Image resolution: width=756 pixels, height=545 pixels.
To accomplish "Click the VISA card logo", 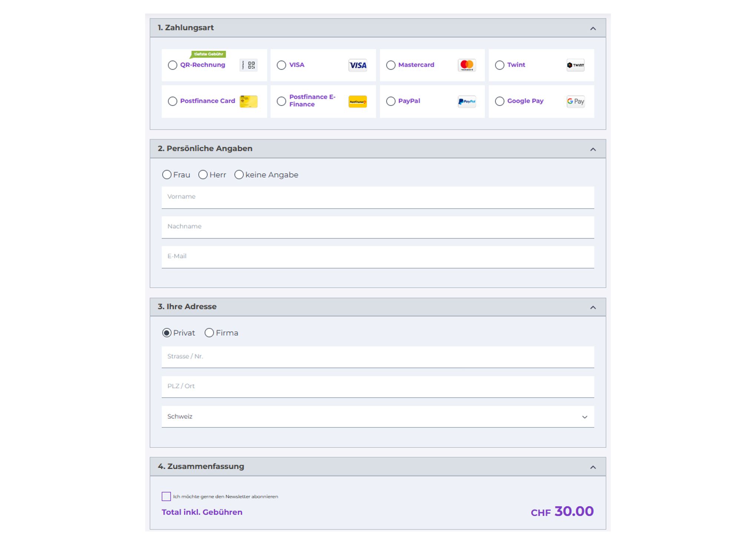I will pos(358,65).
